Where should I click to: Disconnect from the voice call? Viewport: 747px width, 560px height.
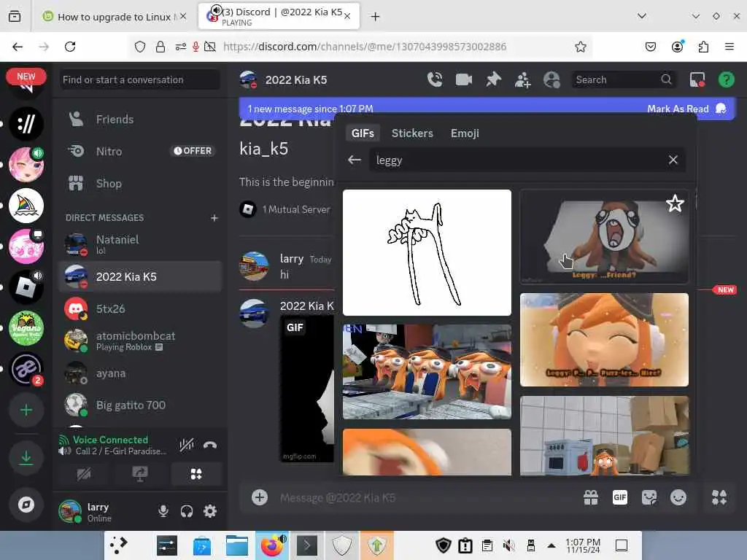point(210,445)
